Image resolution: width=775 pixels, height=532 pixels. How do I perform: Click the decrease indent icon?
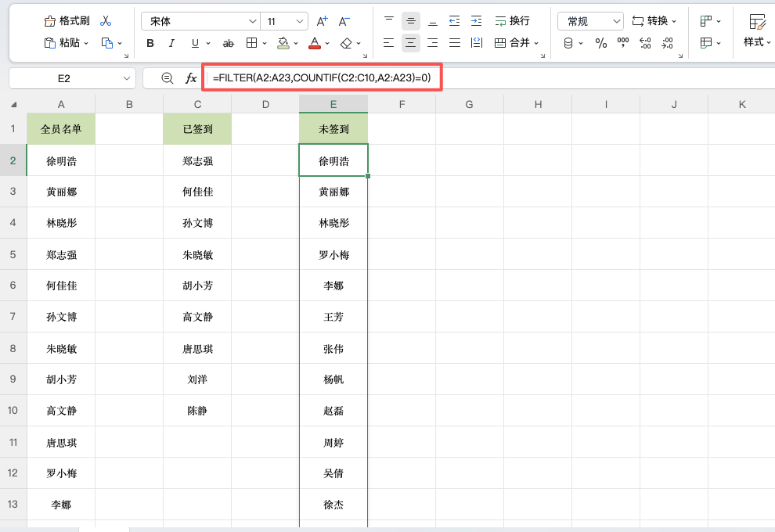(454, 21)
